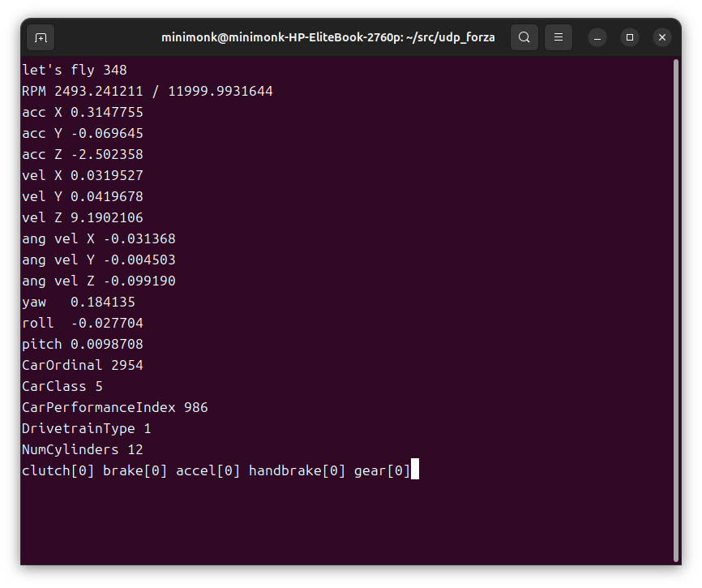Image resolution: width=702 pixels, height=588 pixels.
Task: Click the yaw 0.184135 line
Action: [x=79, y=303]
